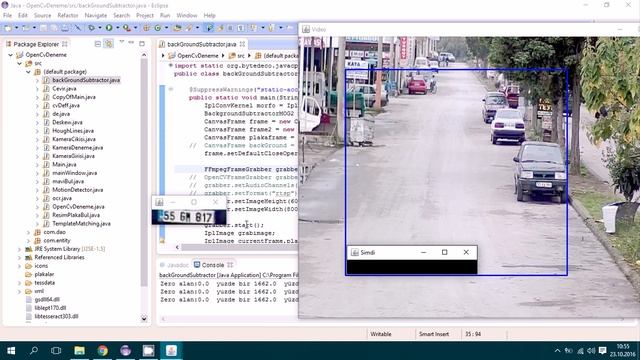Maximize the Package Explorer view

[142, 43]
